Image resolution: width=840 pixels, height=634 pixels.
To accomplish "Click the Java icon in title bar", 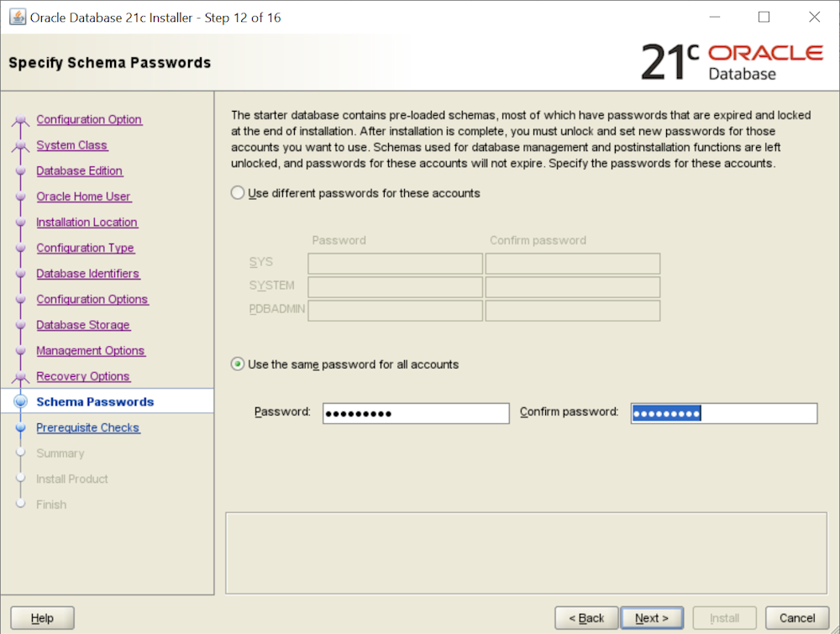I will [17, 17].
